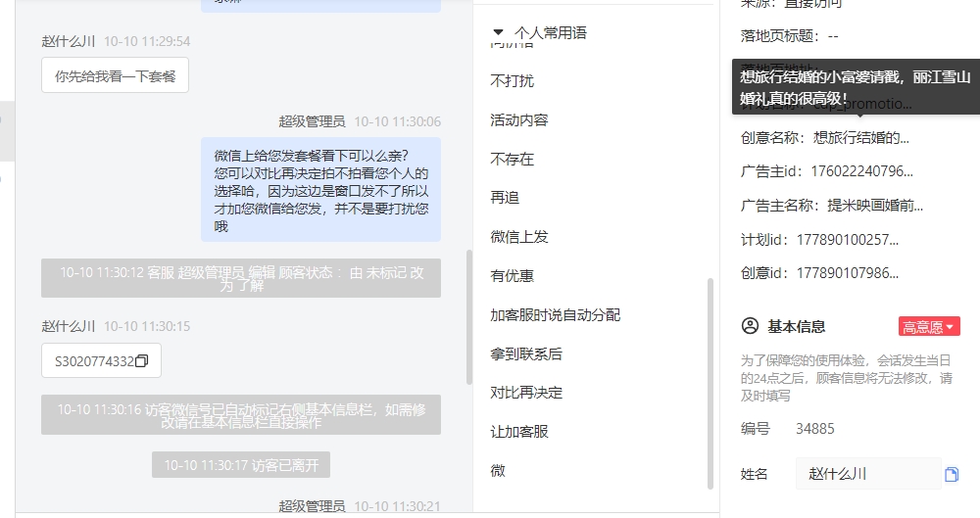The height and width of the screenshot is (518, 980).
Task: Click the sender name 赵什么川 at 11:29:54
Action: (x=69, y=41)
